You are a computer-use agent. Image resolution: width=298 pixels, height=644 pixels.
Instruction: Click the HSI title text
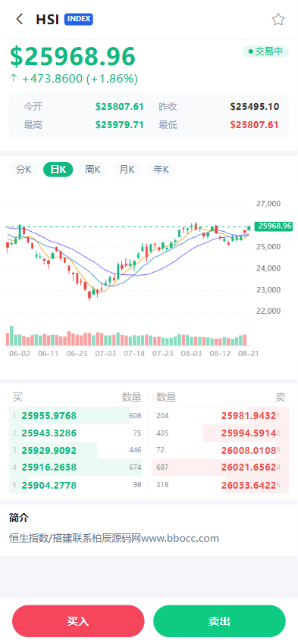[x=47, y=19]
